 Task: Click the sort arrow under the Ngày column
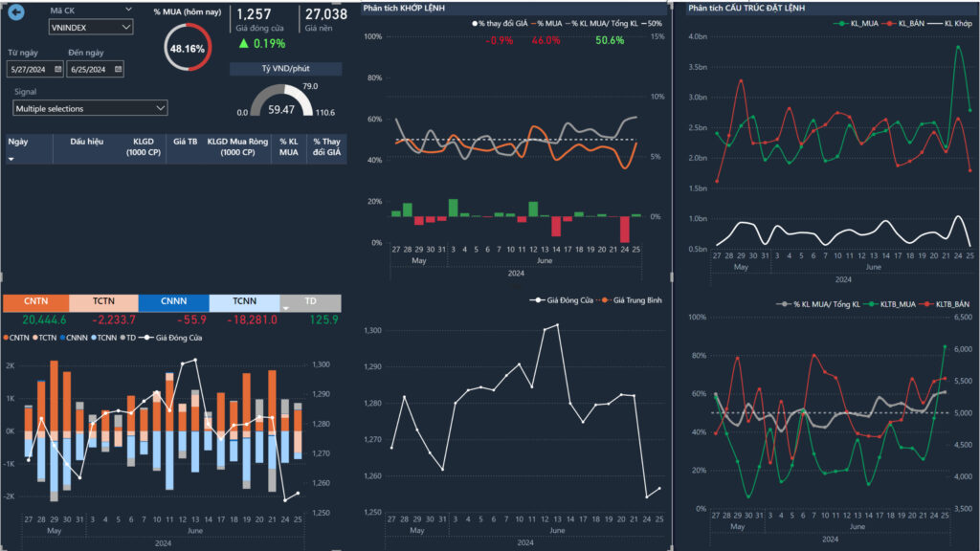(11, 159)
